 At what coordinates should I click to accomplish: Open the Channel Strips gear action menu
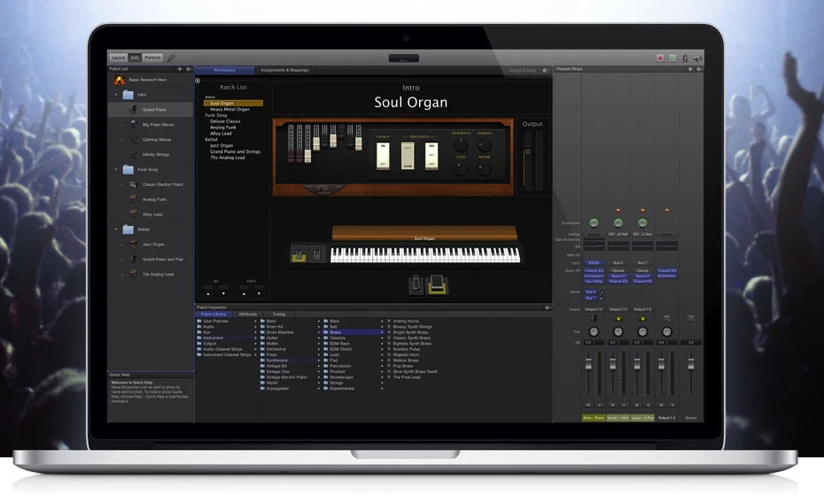point(699,69)
